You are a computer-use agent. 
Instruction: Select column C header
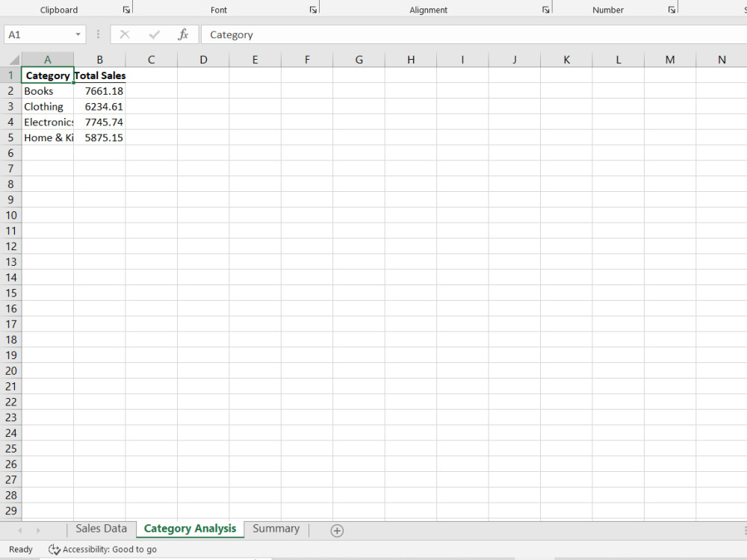click(x=152, y=60)
